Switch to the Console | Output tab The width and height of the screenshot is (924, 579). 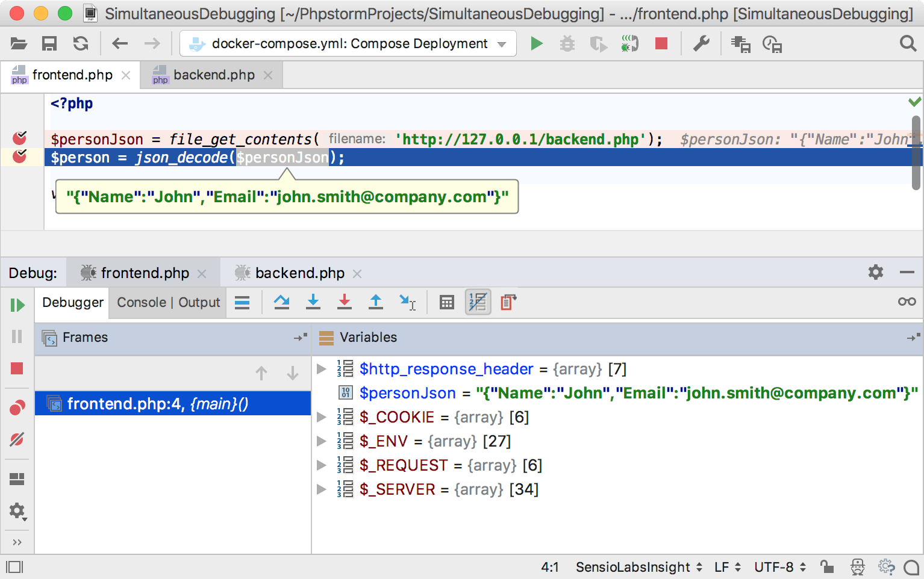pos(167,302)
